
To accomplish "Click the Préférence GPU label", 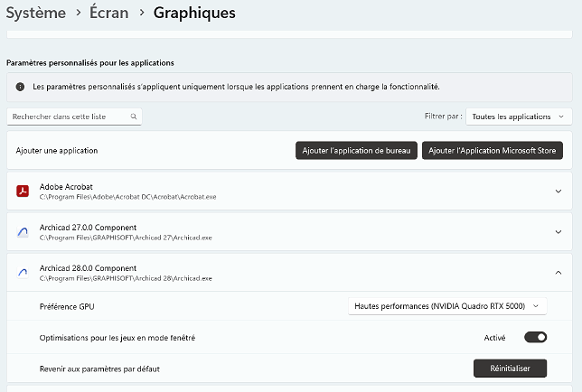I will 67,307.
